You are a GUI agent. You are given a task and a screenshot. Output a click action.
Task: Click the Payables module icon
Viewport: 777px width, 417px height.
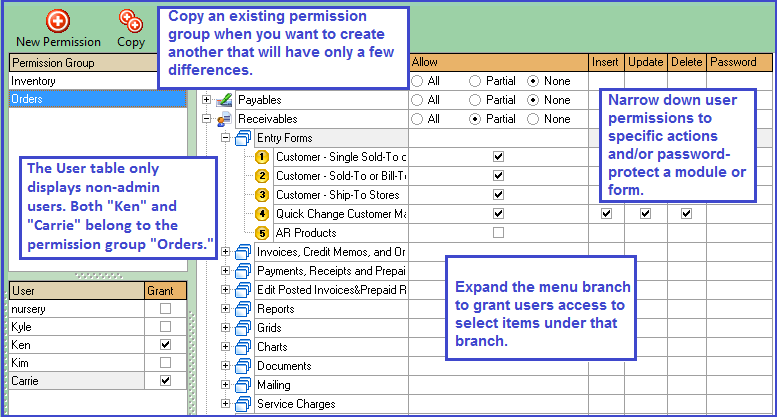(x=224, y=100)
